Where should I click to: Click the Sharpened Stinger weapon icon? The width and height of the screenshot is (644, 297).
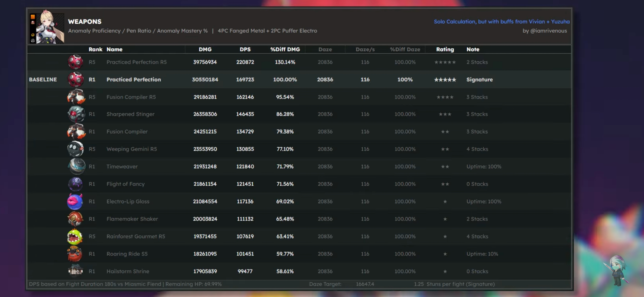[x=76, y=114]
